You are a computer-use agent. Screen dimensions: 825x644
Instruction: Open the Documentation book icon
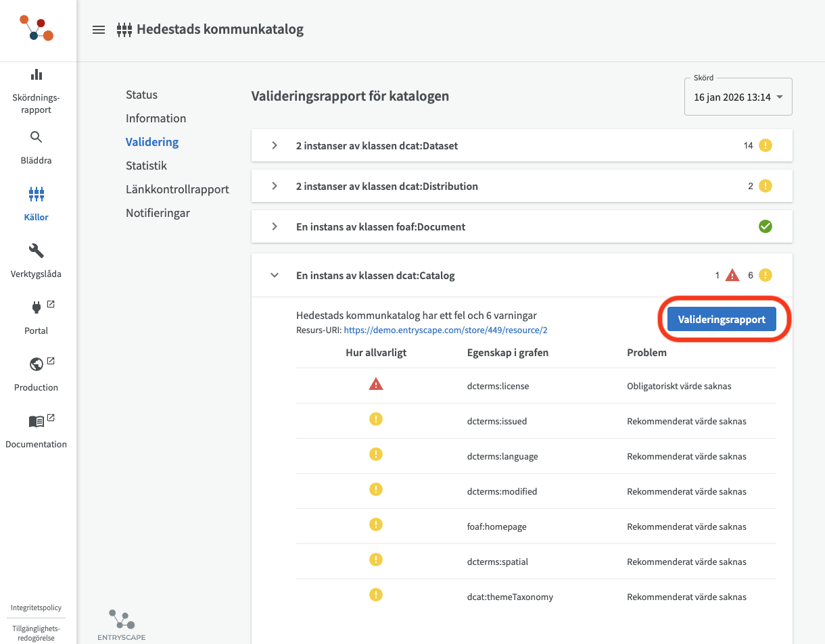point(37,422)
